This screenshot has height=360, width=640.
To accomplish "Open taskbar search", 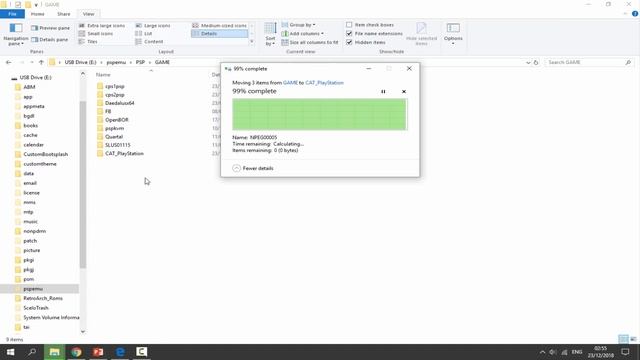I will pyautogui.click(x=32, y=352).
